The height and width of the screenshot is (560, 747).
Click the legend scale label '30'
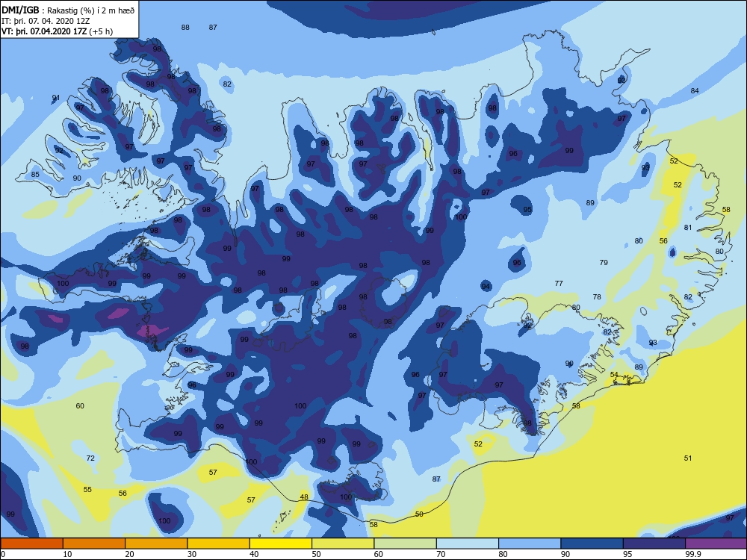click(x=192, y=554)
